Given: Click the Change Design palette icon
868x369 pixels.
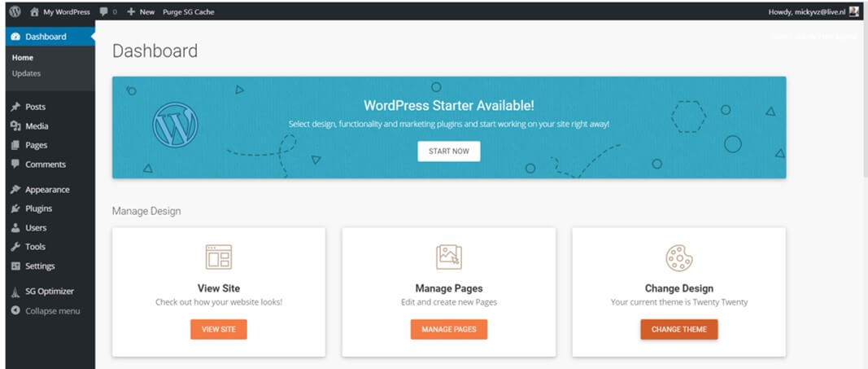Looking at the screenshot, I should [x=678, y=257].
